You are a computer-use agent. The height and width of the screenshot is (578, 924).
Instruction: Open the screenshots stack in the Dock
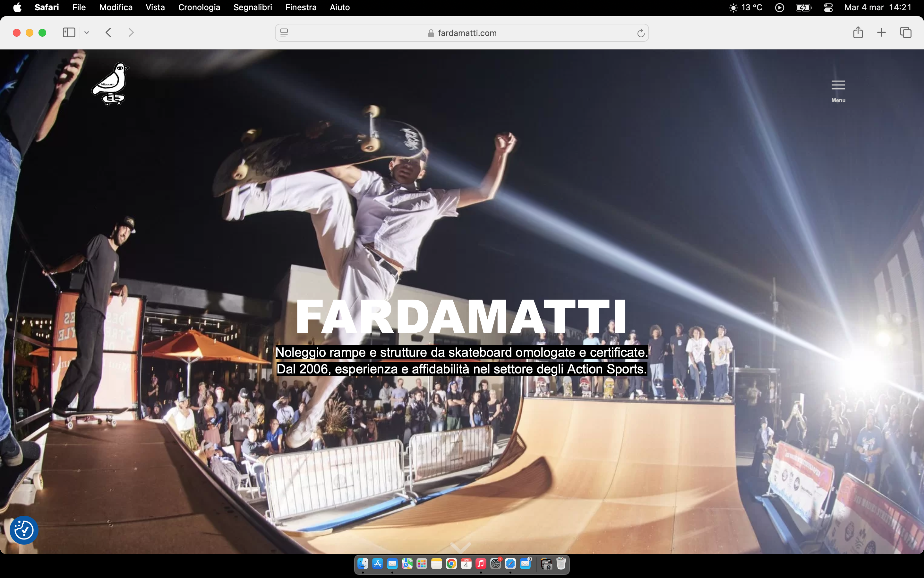pos(546,564)
